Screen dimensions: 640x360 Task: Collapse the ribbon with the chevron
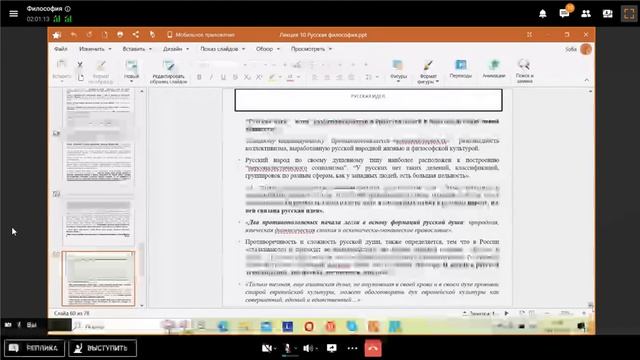coord(587,80)
